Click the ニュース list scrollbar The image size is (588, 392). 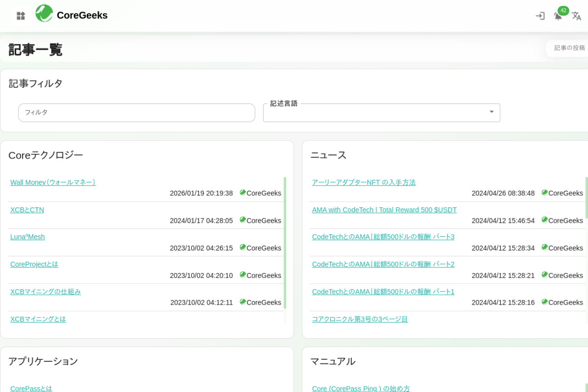pyautogui.click(x=586, y=198)
